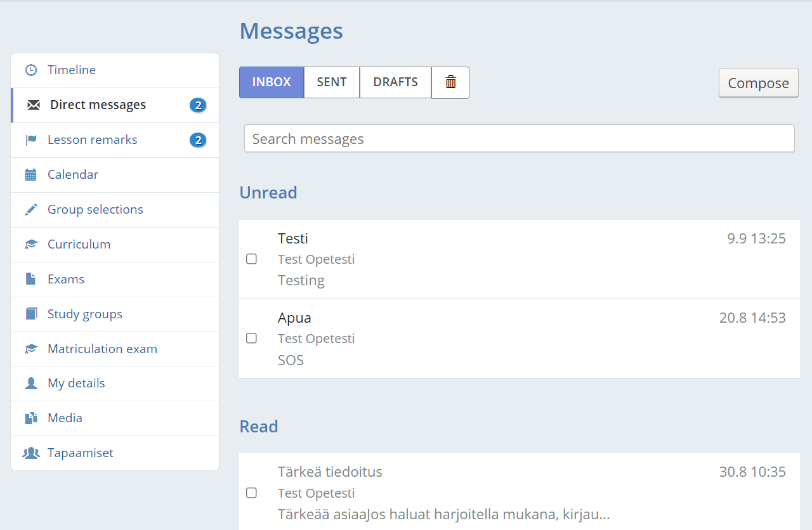Open the Drafts tab
This screenshot has height=530, width=812.
click(395, 82)
